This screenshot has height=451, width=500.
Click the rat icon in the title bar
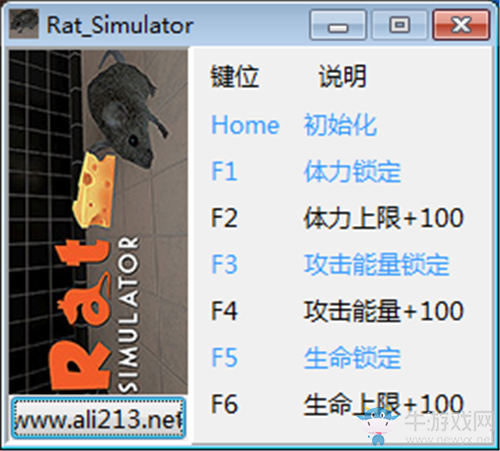coord(24,24)
